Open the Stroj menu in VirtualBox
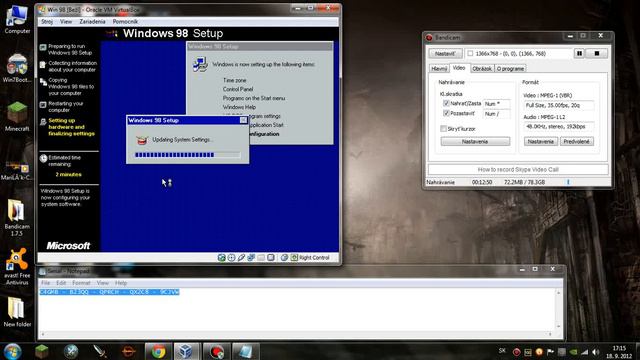This screenshot has height=360, width=640. [x=47, y=22]
